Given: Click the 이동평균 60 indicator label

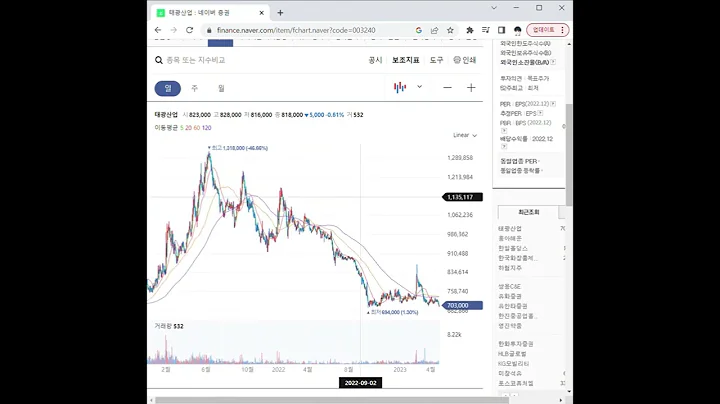Looking at the screenshot, I should click(197, 128).
